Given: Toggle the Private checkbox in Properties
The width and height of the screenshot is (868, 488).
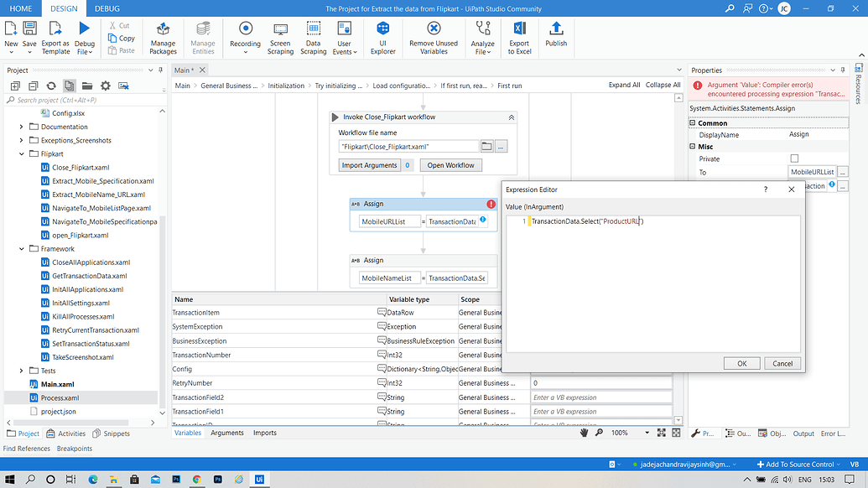Looking at the screenshot, I should [794, 158].
